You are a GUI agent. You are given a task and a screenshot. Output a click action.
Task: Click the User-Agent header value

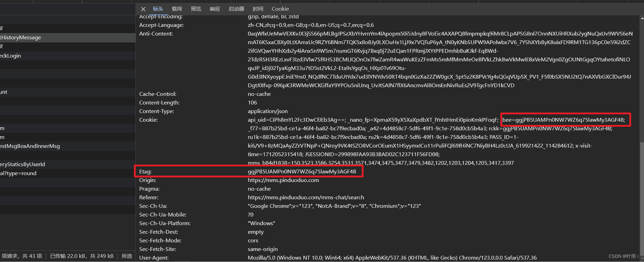392,258
